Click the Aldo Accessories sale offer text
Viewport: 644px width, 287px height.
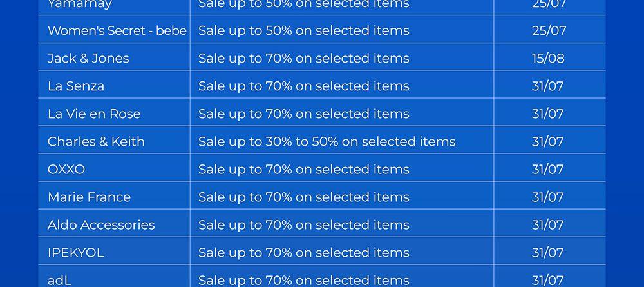(303, 224)
